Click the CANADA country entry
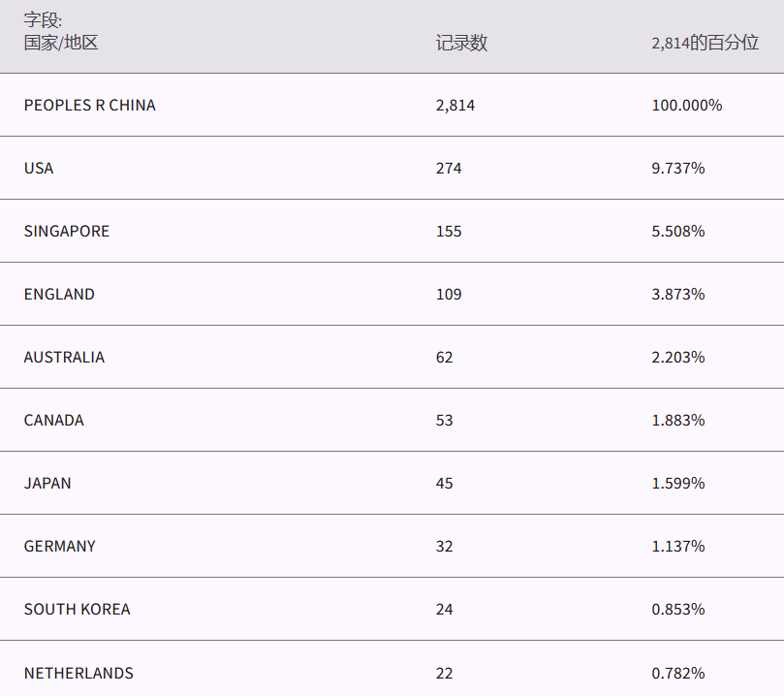784x696 pixels. coord(54,420)
